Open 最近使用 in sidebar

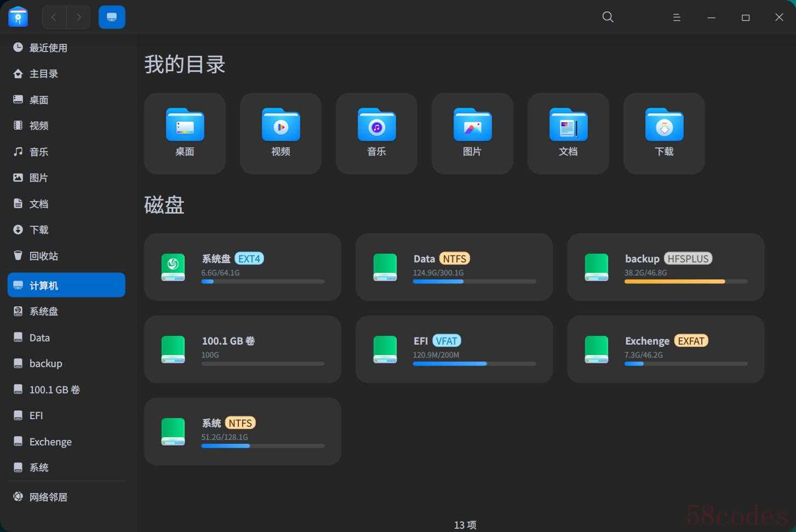(66, 48)
